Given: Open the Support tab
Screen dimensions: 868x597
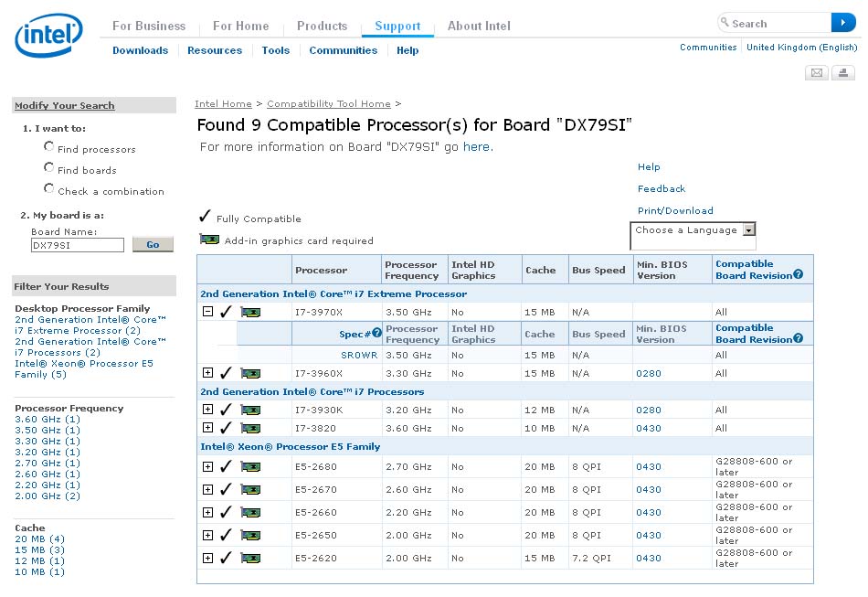Looking at the screenshot, I should click(x=397, y=26).
